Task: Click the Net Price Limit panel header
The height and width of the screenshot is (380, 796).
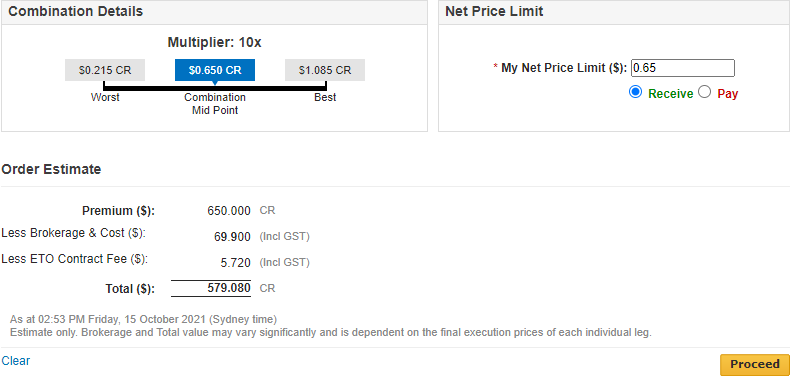Action: coord(614,12)
